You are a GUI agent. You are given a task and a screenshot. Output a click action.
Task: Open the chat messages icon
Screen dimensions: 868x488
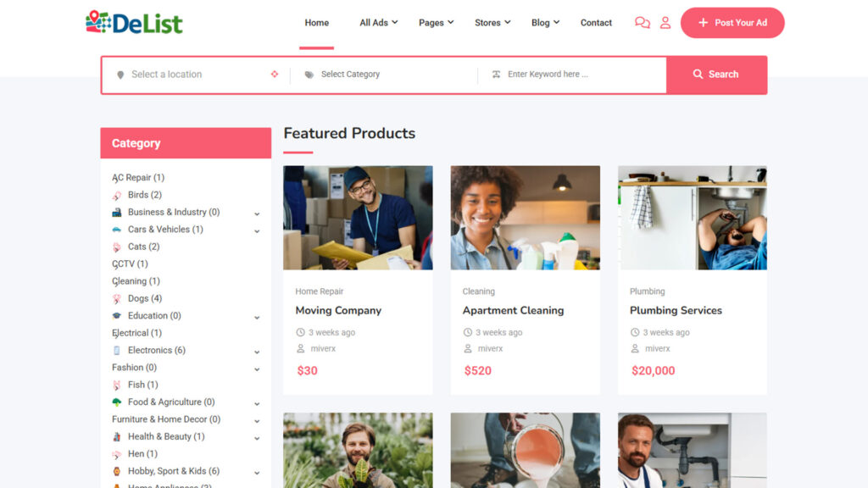[643, 23]
